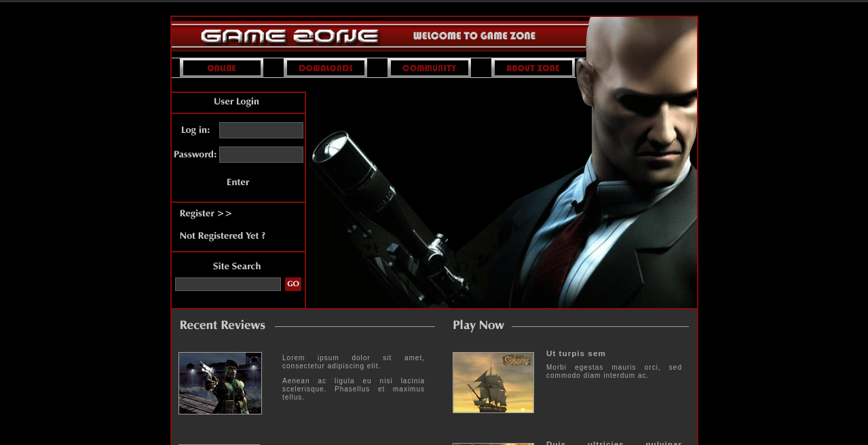
Task: Click the Recent Reviews heading
Action: point(223,326)
